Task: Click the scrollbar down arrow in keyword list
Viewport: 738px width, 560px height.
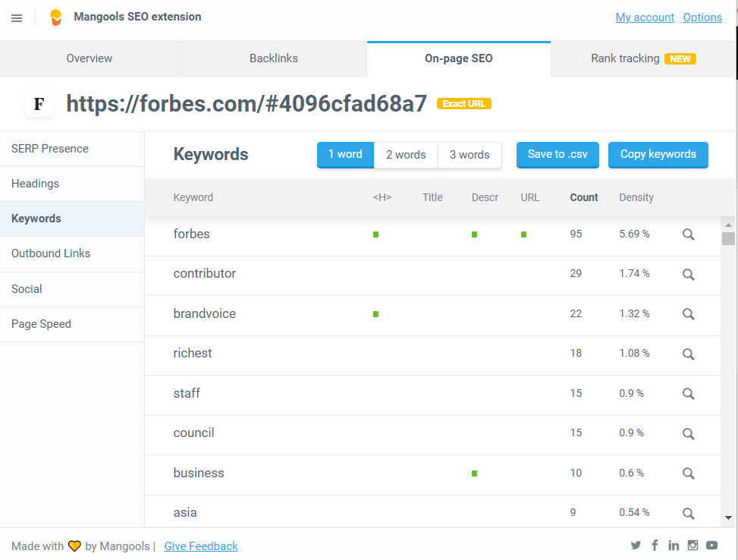Action: [x=728, y=518]
